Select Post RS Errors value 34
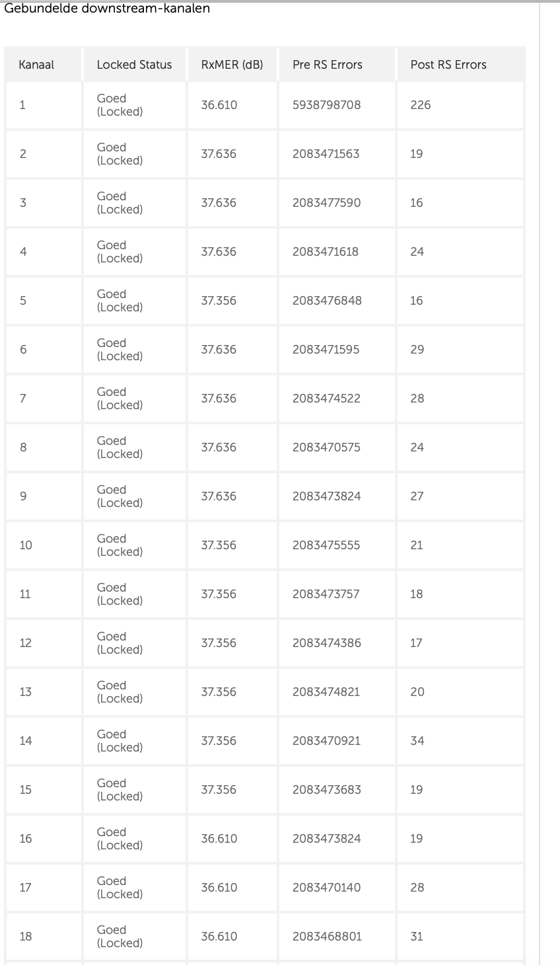The image size is (560, 965). pyautogui.click(x=417, y=741)
